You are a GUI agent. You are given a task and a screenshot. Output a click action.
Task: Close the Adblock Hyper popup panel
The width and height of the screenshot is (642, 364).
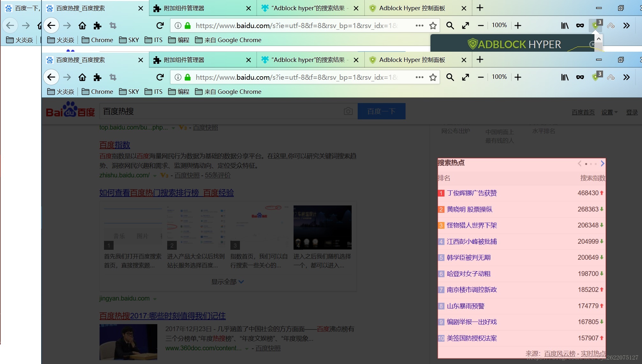[592, 44]
